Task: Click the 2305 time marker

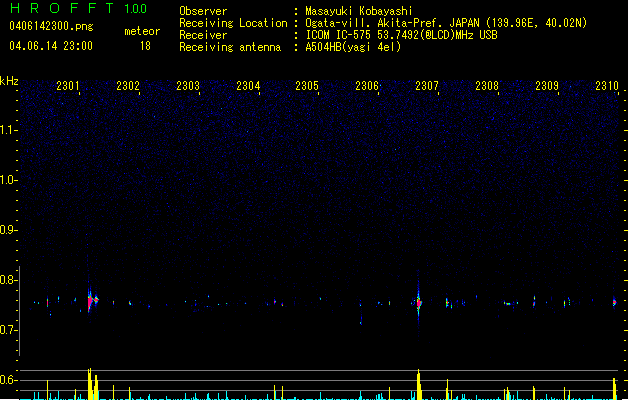Action: point(307,86)
